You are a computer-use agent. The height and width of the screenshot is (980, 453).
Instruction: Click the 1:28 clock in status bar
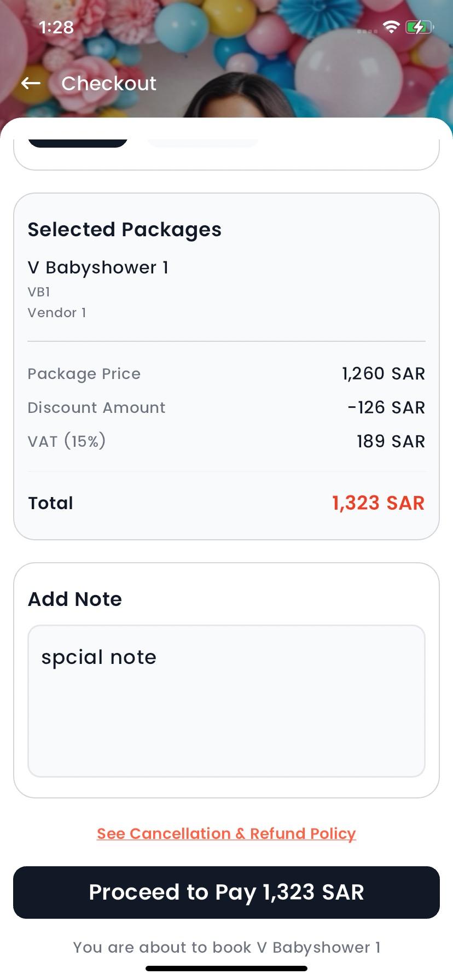click(x=56, y=27)
